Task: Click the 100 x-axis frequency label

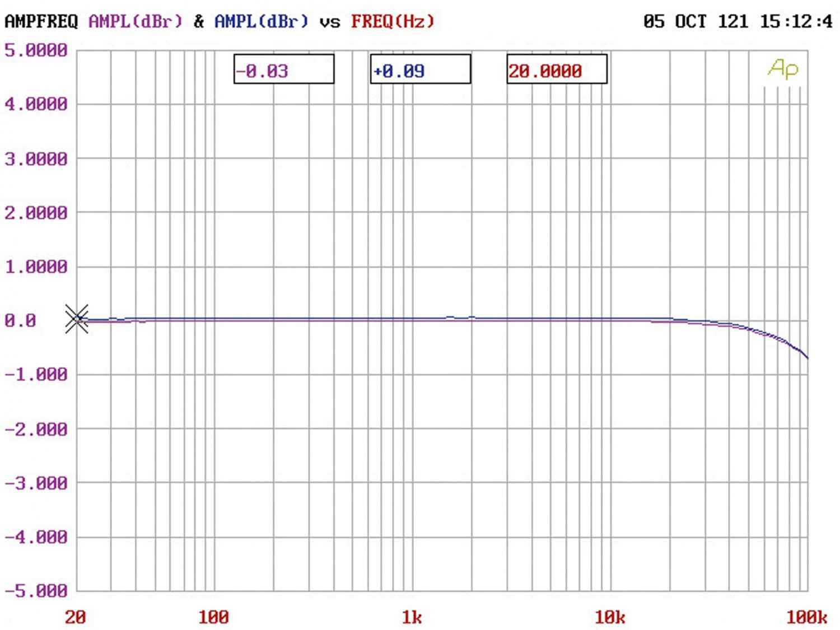Action: (x=213, y=617)
